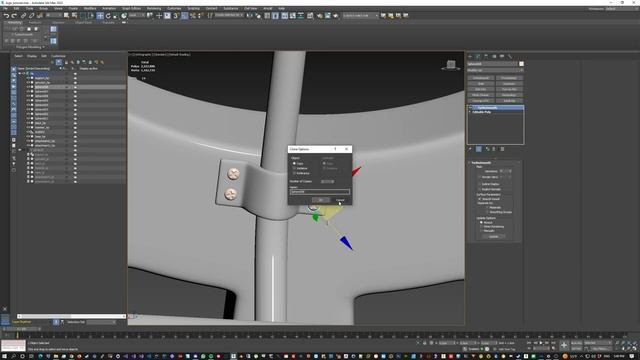This screenshot has height=360, width=640.
Task: Adjust the Number of Copies spinner
Action: [327, 181]
